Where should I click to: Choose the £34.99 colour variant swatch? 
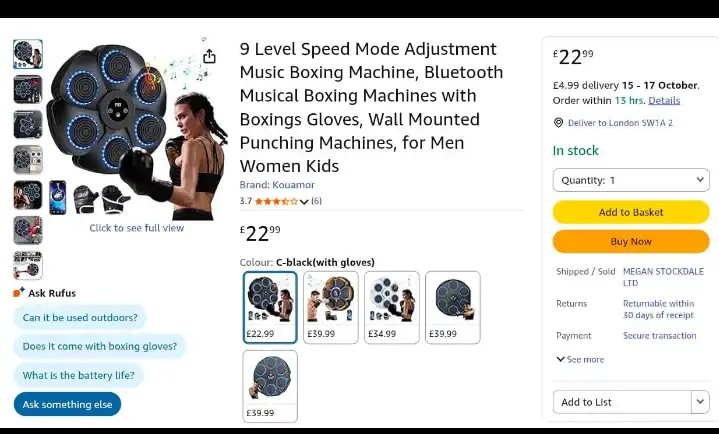pos(391,307)
